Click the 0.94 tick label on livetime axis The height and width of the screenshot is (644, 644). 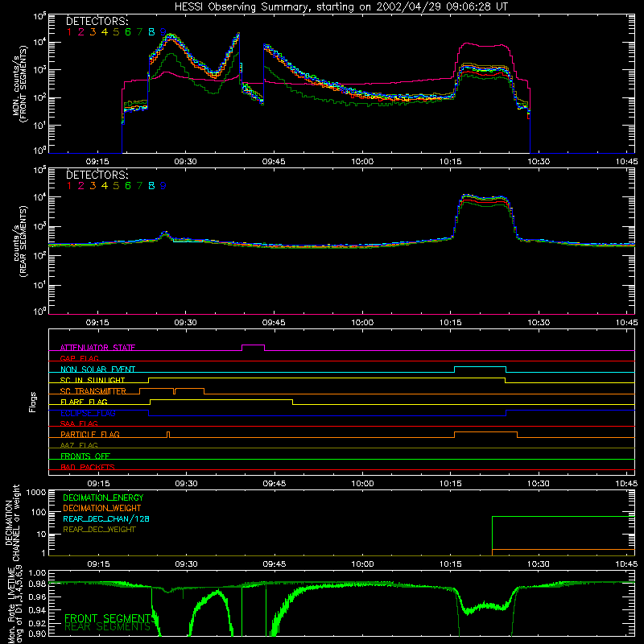coord(38,610)
